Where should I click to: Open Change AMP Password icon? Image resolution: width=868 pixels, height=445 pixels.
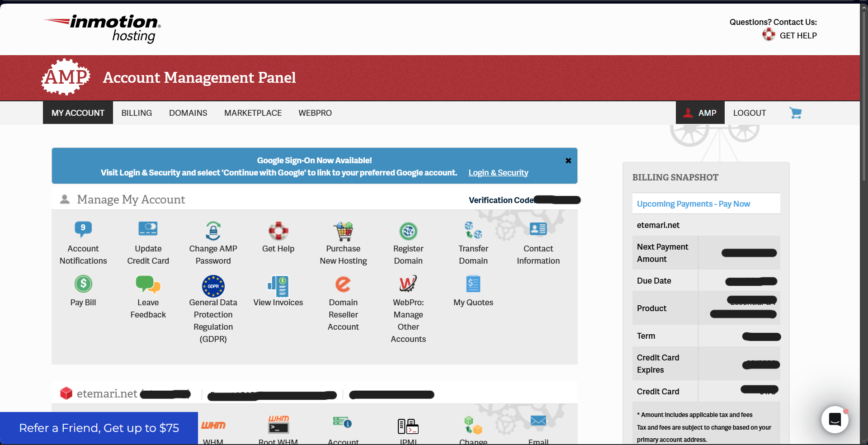tap(213, 231)
